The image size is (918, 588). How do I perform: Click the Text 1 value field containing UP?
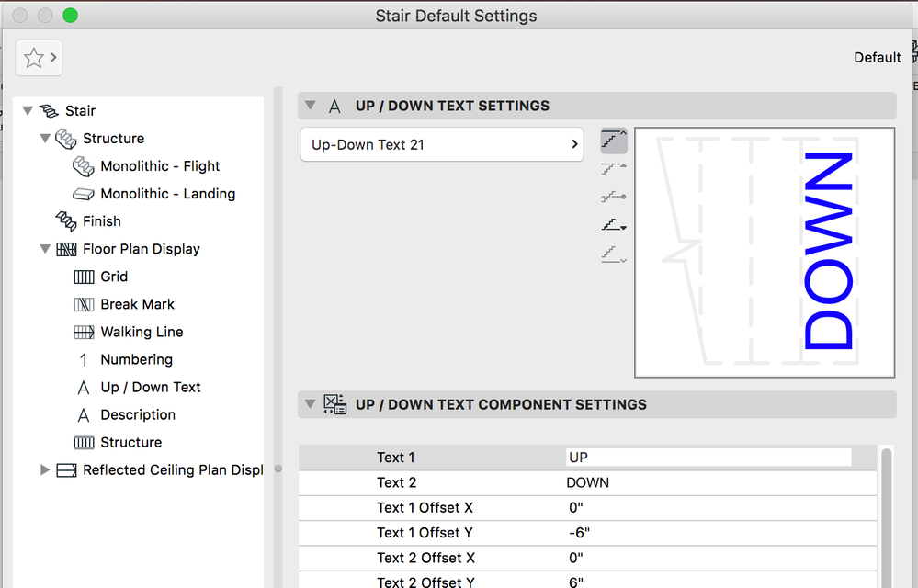tap(708, 457)
